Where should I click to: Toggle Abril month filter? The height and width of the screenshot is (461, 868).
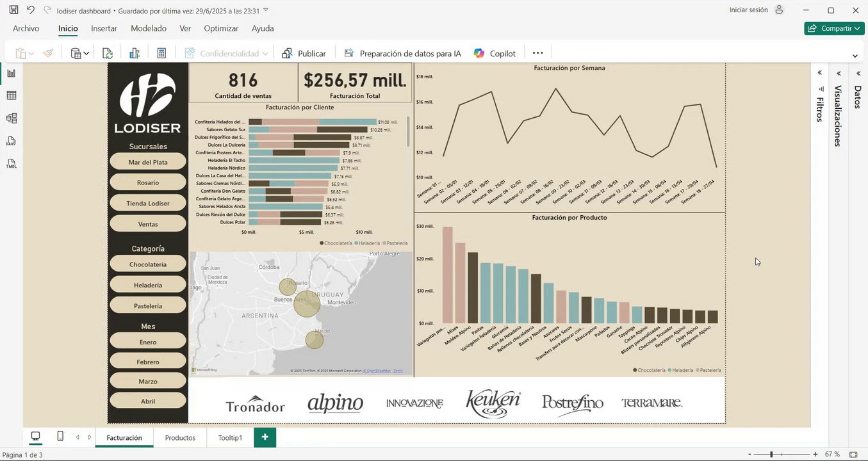tap(148, 401)
